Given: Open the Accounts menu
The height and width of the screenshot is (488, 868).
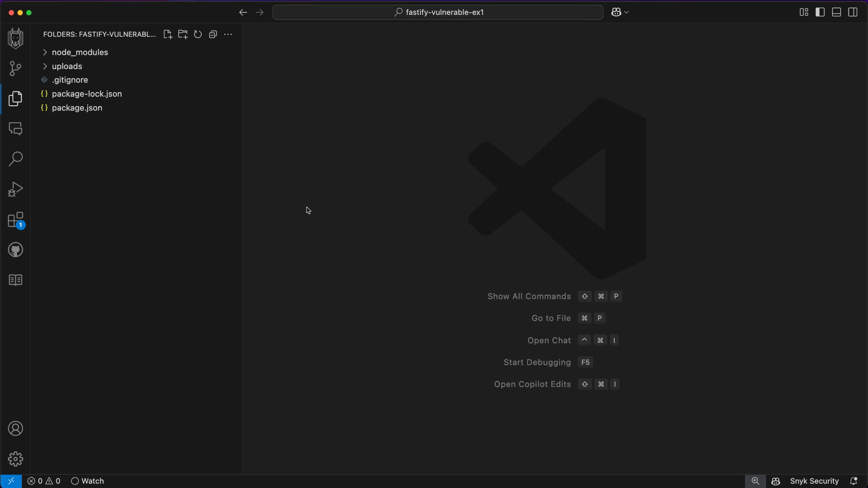Looking at the screenshot, I should coord(15,429).
